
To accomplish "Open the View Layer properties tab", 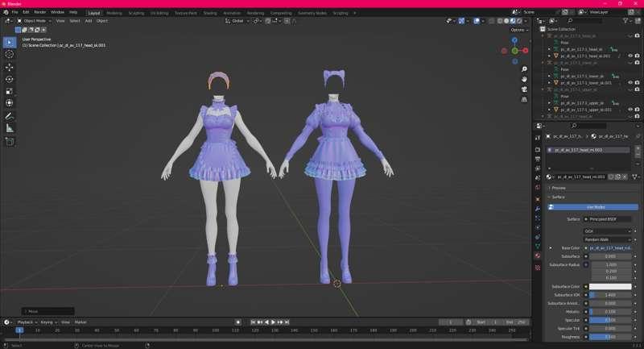I will pyautogui.click(x=538, y=168).
